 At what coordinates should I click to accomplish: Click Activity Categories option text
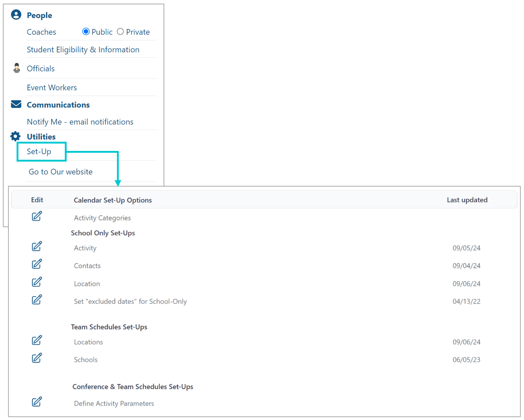(x=102, y=218)
